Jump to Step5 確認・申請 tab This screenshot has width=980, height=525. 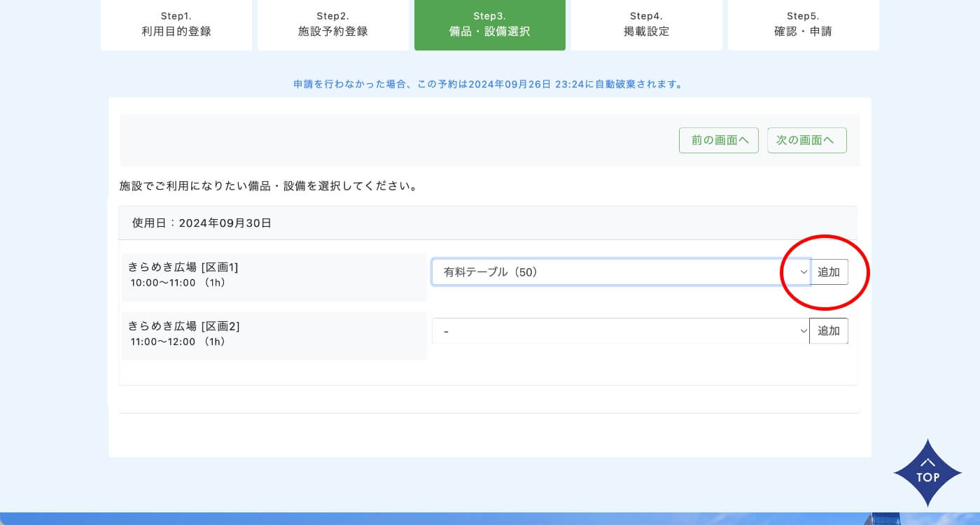click(803, 24)
